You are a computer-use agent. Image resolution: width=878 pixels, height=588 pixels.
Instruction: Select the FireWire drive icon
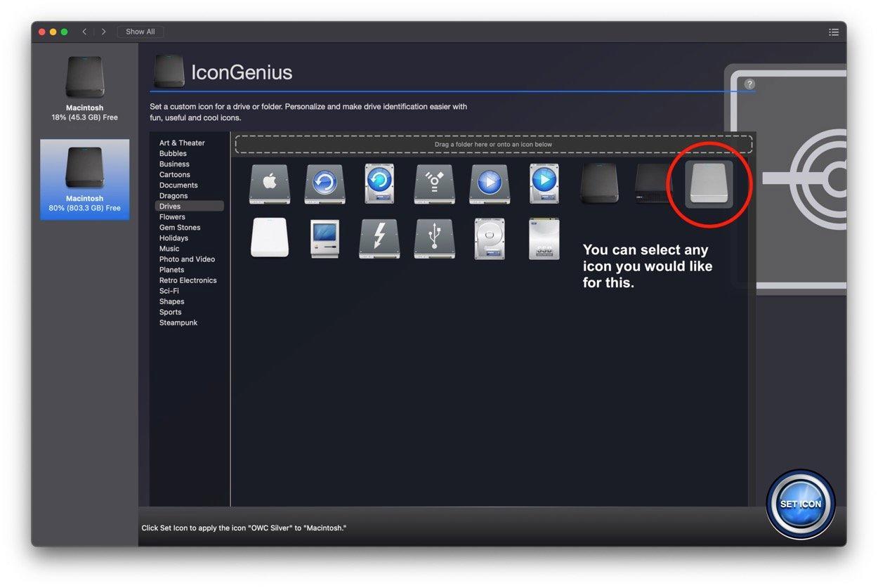434,183
